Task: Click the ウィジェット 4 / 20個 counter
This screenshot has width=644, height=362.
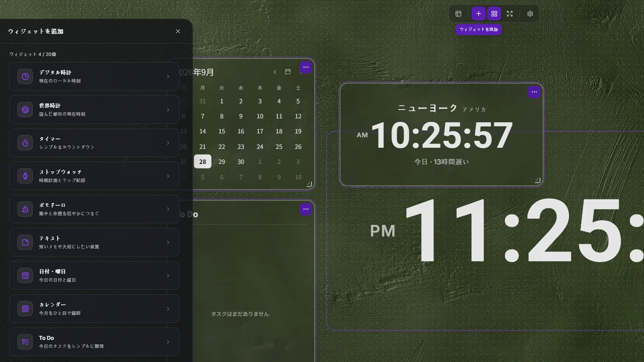Action: tap(33, 54)
